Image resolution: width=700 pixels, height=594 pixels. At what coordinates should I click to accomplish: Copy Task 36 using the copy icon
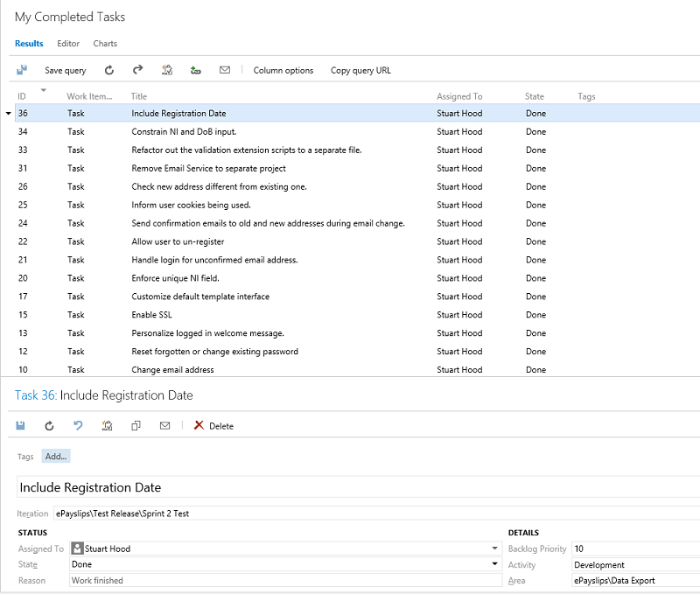[136, 426]
